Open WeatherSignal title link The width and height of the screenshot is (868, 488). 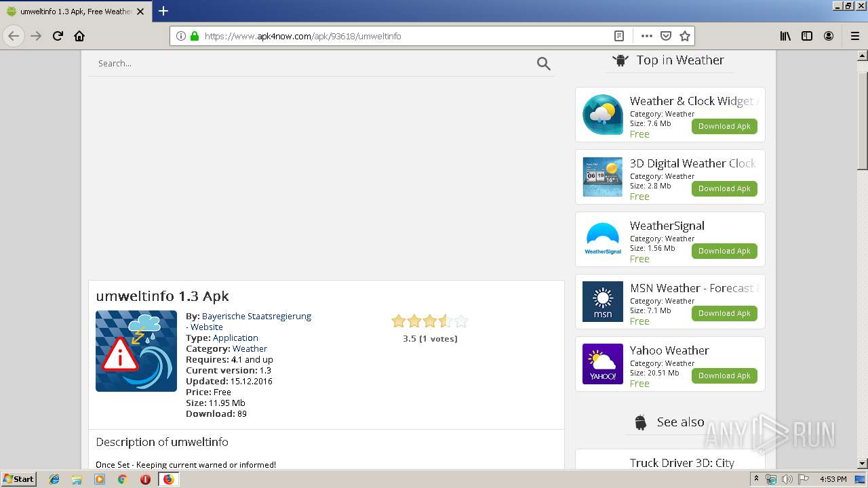(667, 226)
